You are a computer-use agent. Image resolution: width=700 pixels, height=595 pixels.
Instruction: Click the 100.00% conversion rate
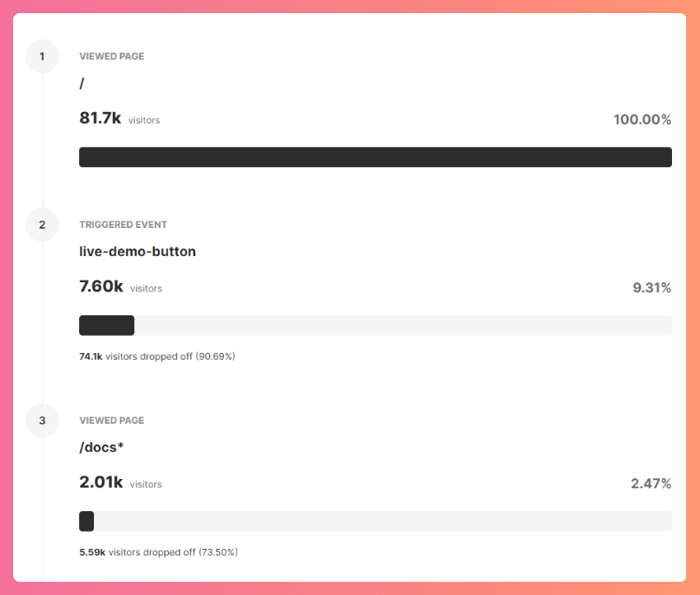[x=642, y=119]
